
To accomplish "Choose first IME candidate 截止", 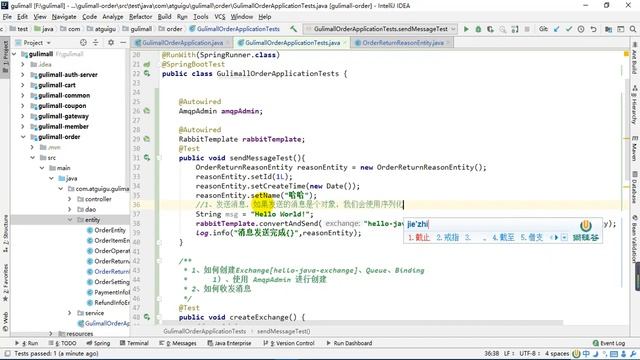I will (x=419, y=238).
